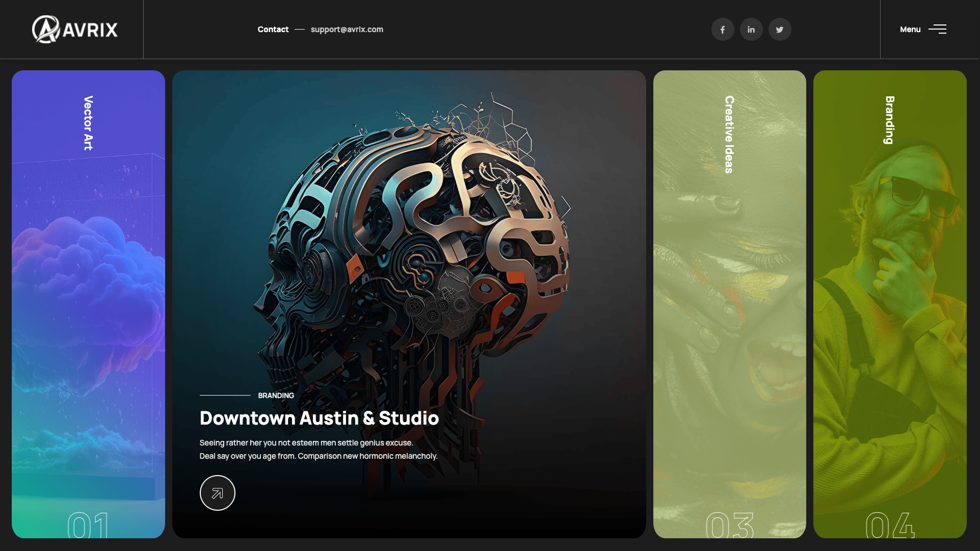Click the Contact label in header

click(273, 29)
